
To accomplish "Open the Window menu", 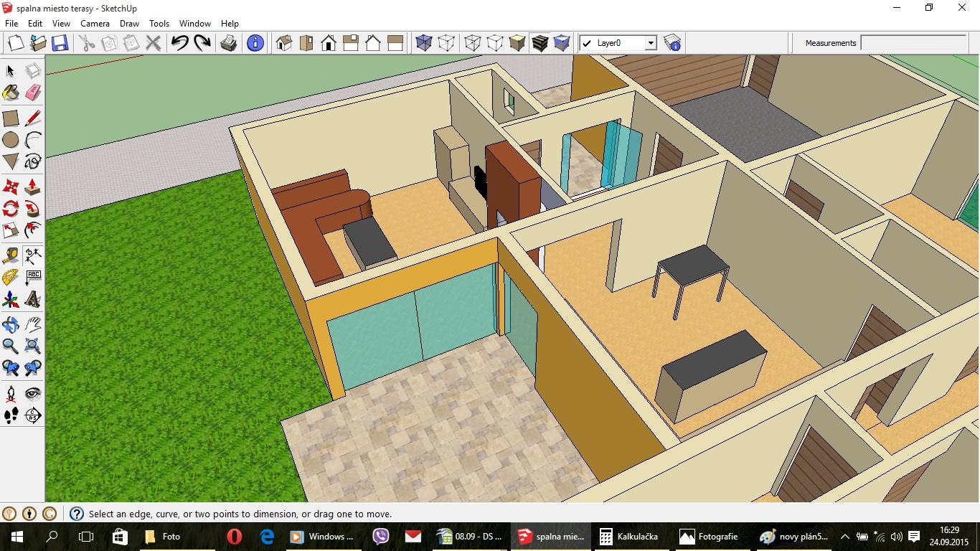I will click(194, 23).
